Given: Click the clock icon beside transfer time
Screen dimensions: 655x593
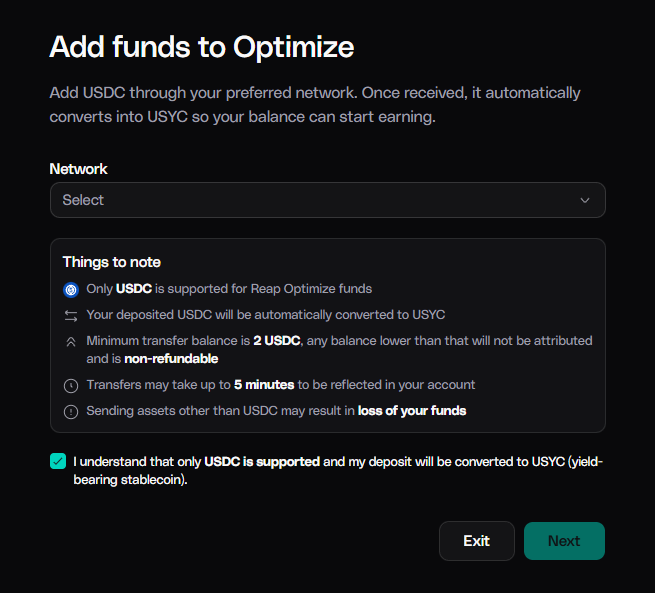Looking at the screenshot, I should coord(71,385).
